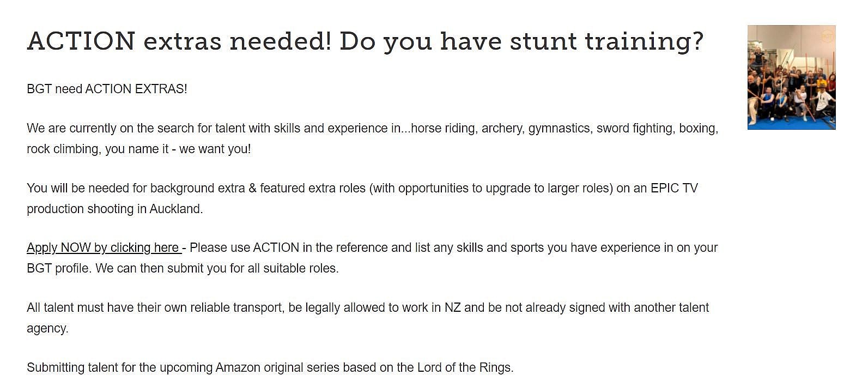This screenshot has height=387, width=868.
Task: Click the words 'Amazon original series'
Action: (277, 368)
